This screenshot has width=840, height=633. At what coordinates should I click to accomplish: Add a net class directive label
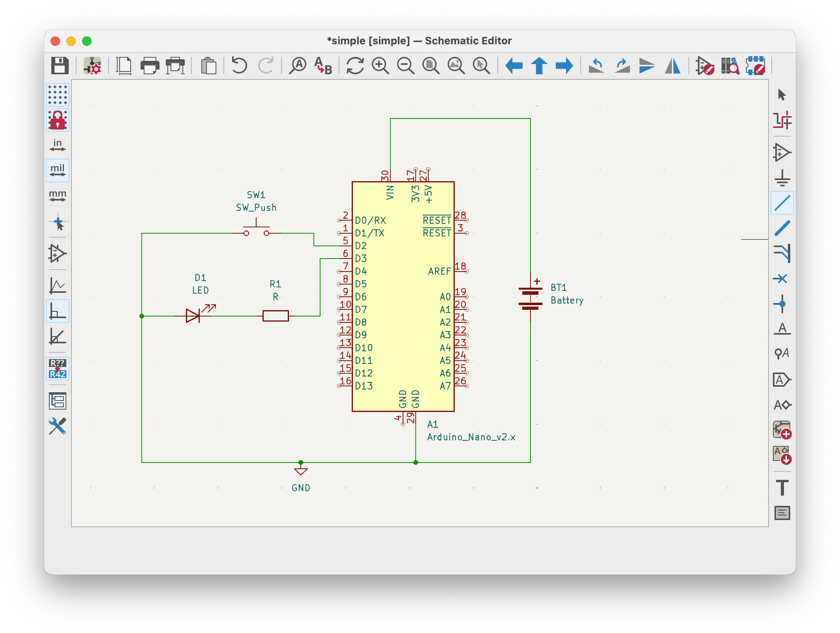[x=782, y=354]
